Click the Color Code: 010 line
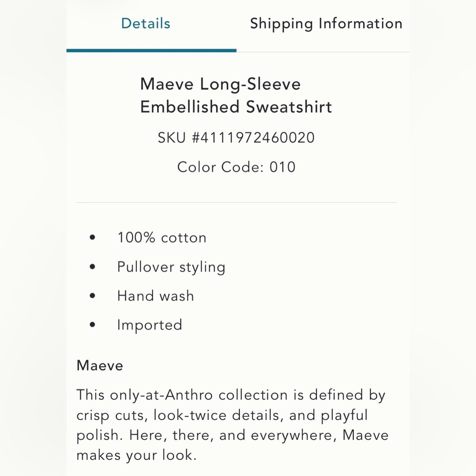Screen dimensions: 476x476 [236, 167]
